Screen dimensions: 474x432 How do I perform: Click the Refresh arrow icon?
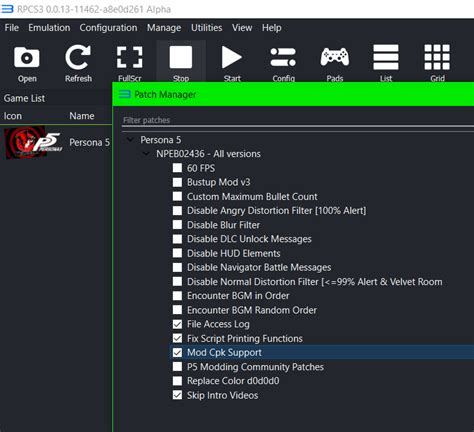tap(78, 57)
